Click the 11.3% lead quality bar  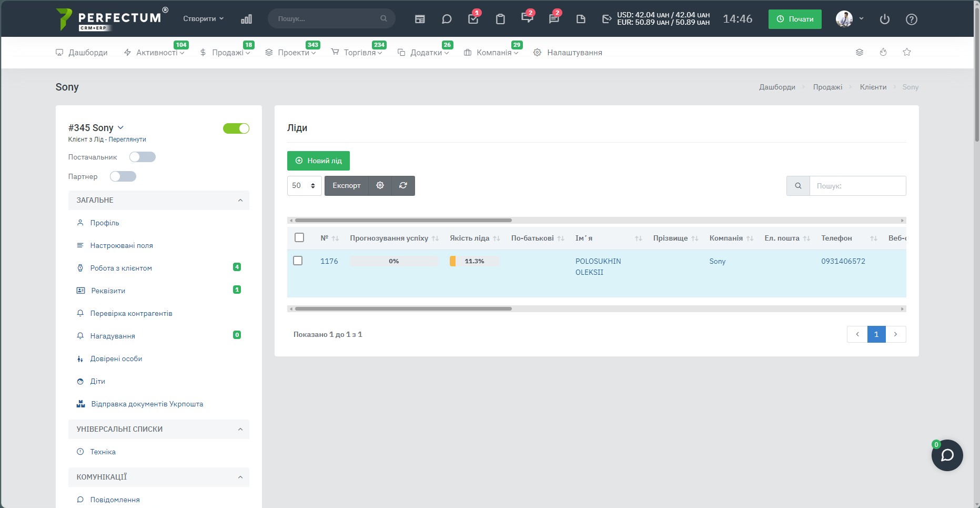(474, 261)
